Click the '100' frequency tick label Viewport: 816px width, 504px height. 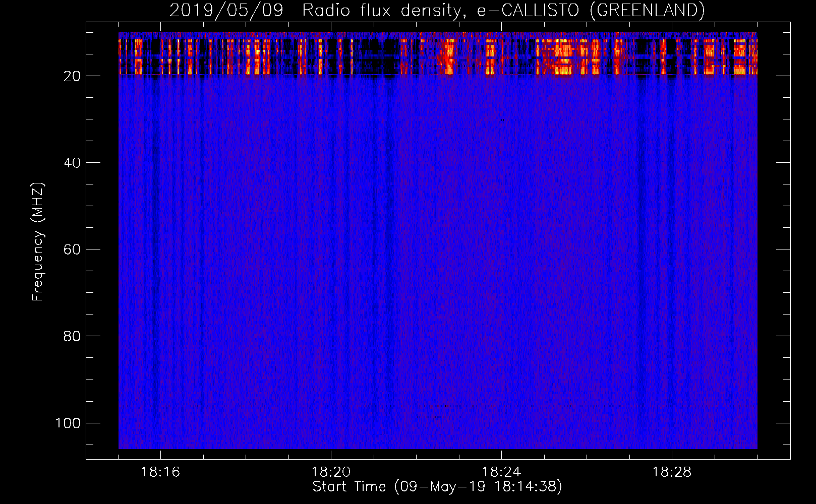click(x=68, y=423)
